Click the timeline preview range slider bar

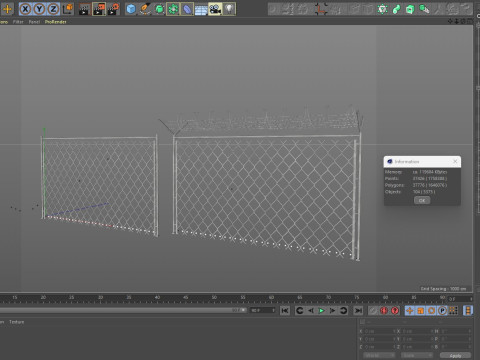coord(123,310)
